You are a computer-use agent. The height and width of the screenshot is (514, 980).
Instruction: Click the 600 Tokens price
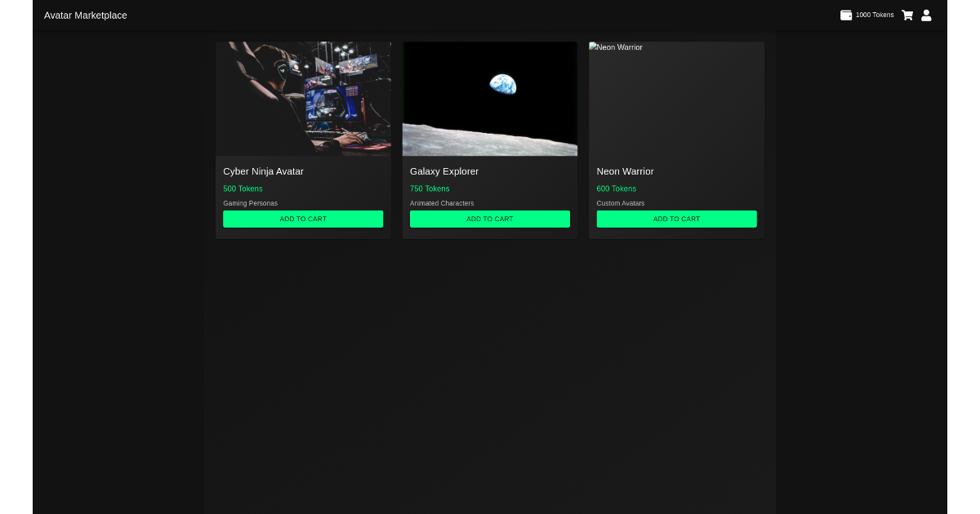(x=616, y=188)
